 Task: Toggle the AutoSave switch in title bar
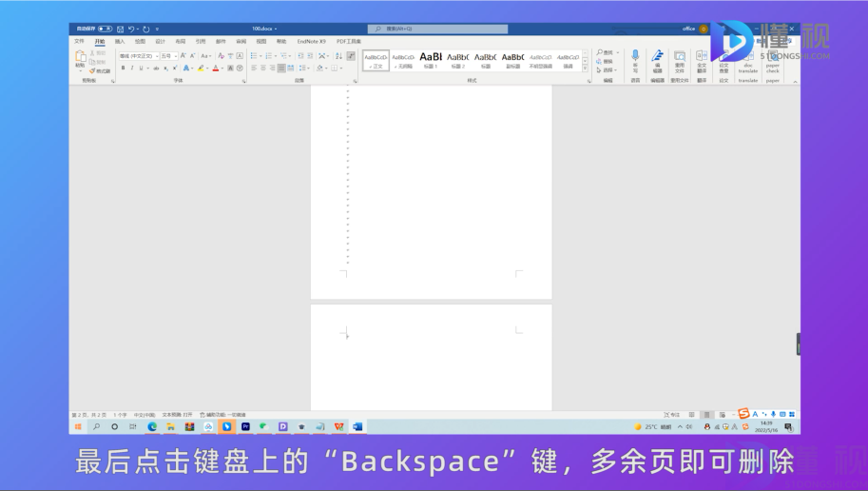pos(106,29)
